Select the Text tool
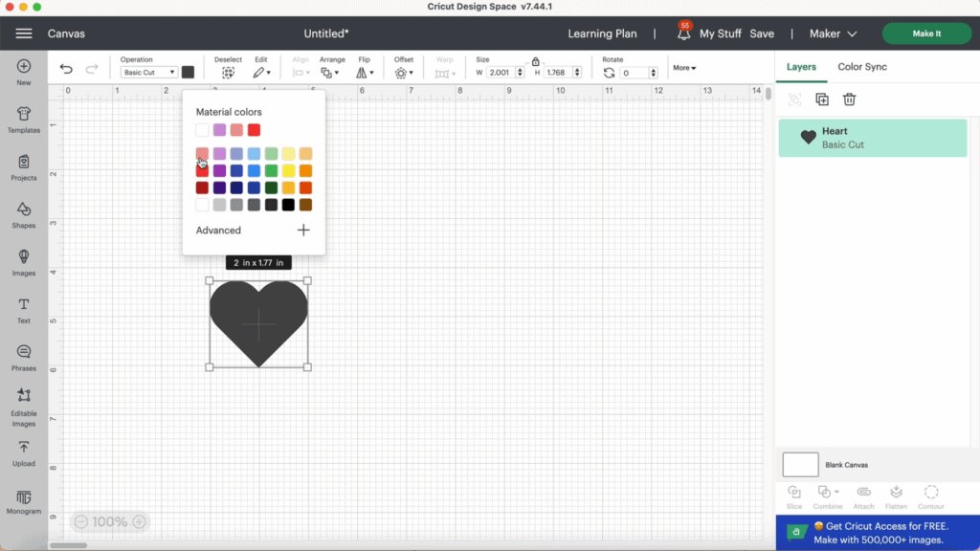 [x=24, y=311]
